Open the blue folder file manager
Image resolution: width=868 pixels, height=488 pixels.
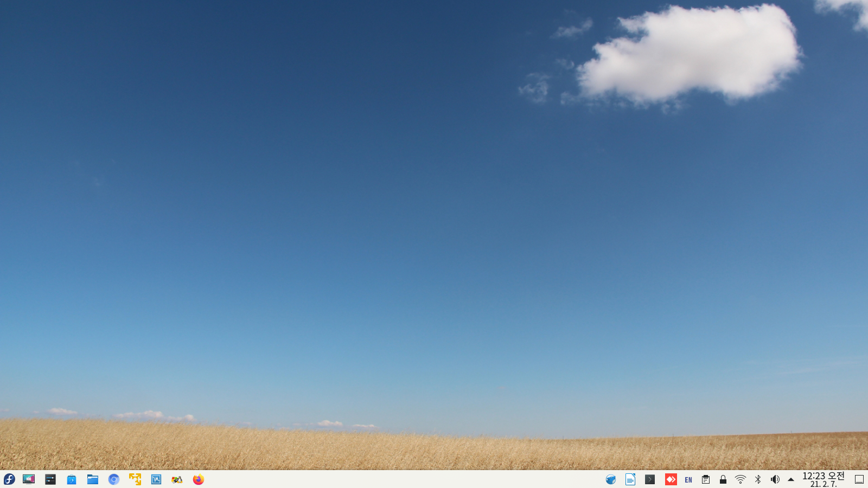(93, 479)
